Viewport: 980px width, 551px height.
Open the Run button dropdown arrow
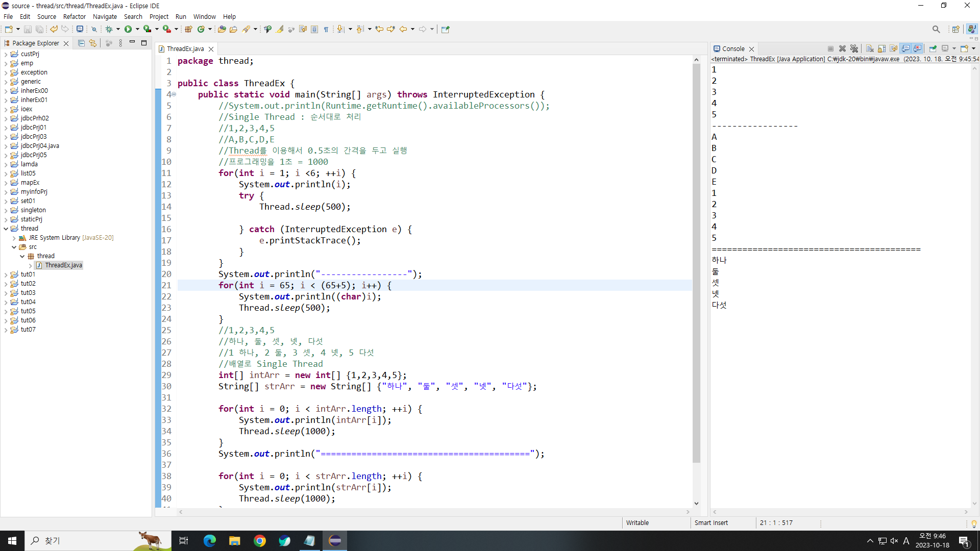(x=137, y=29)
